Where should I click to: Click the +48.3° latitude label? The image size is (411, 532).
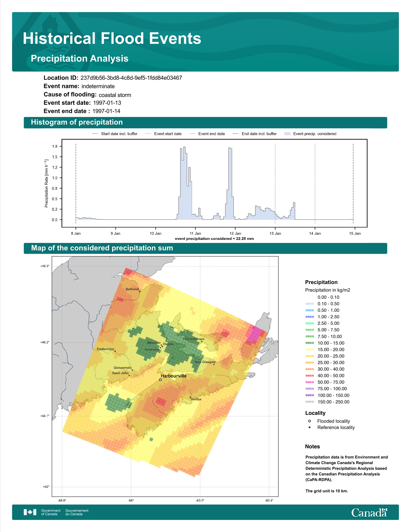pos(45,266)
